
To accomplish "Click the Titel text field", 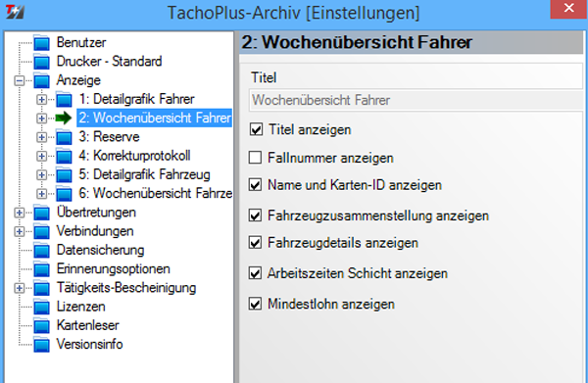I will (x=416, y=100).
